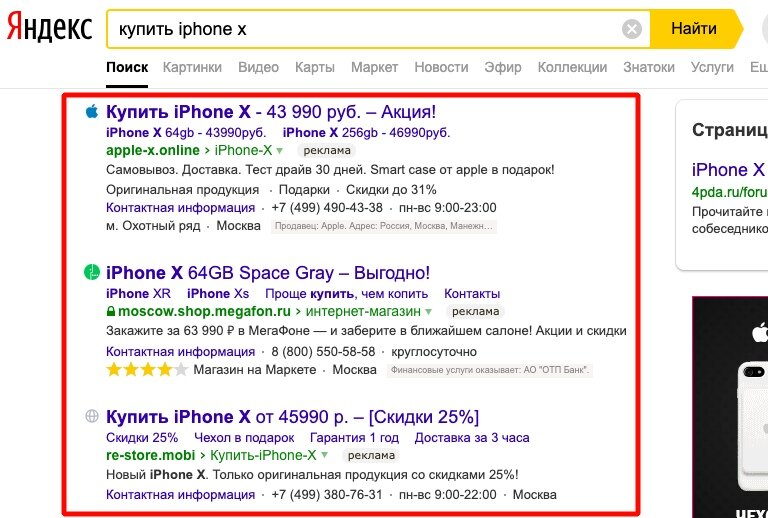
Task: Open the Услуги tab
Action: point(712,67)
